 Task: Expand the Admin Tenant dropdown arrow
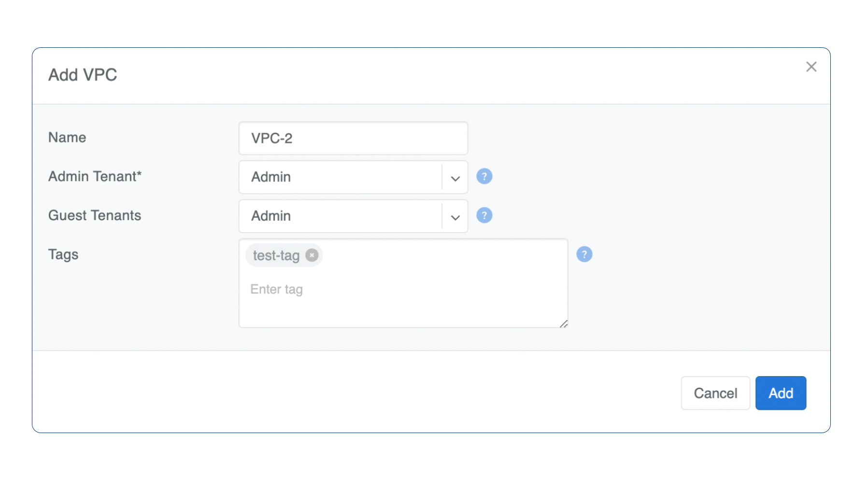point(455,178)
